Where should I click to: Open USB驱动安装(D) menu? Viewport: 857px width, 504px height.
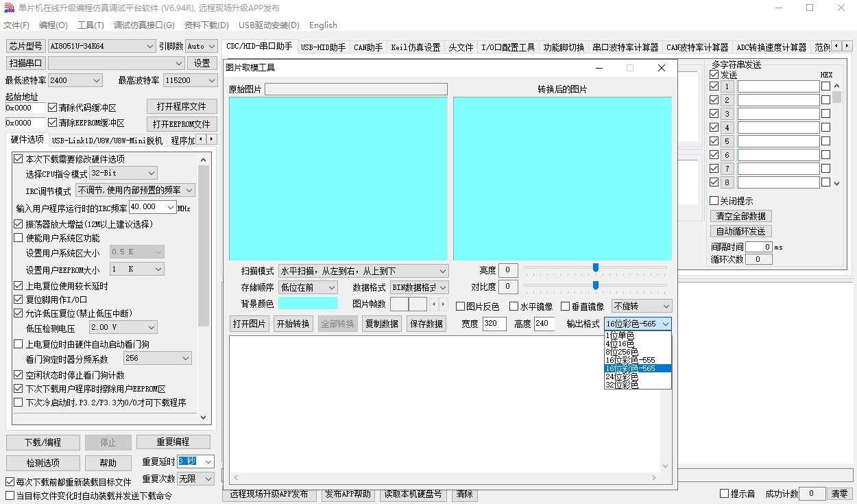269,25
